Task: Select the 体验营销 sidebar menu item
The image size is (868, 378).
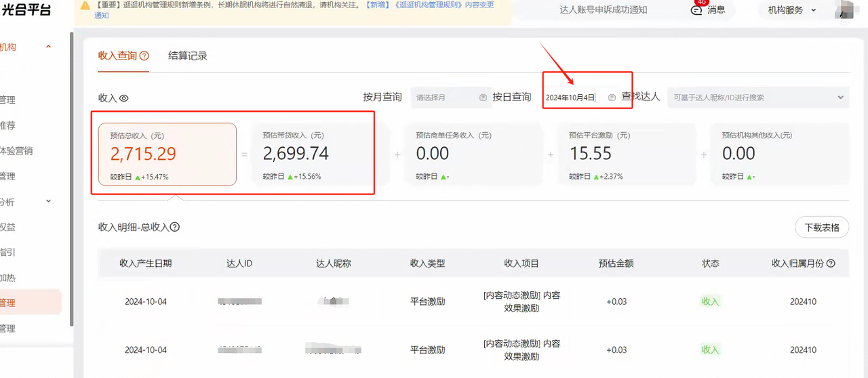Action: point(16,150)
